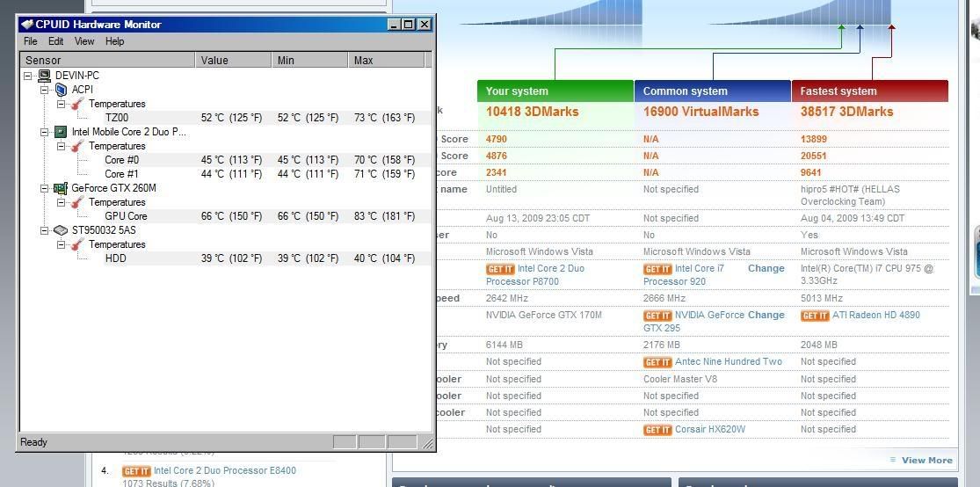Click the TZ00 max value 73 °C
The width and height of the screenshot is (980, 487).
[384, 118]
